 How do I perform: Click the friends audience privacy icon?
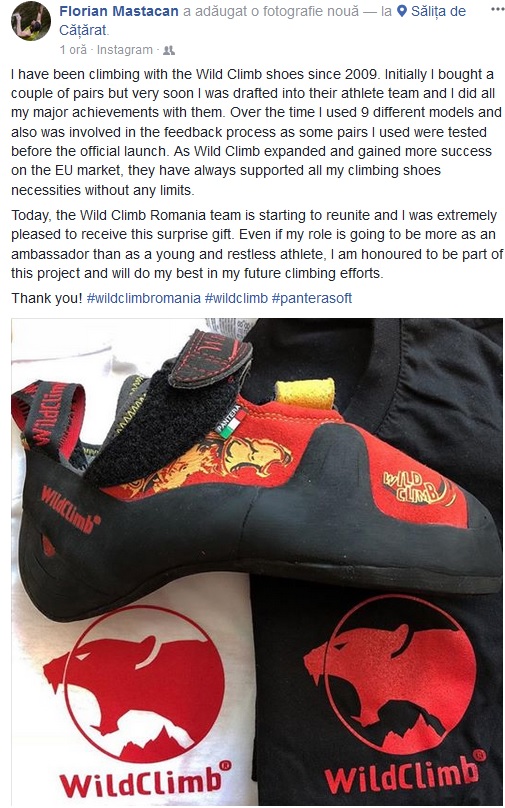coord(169,50)
